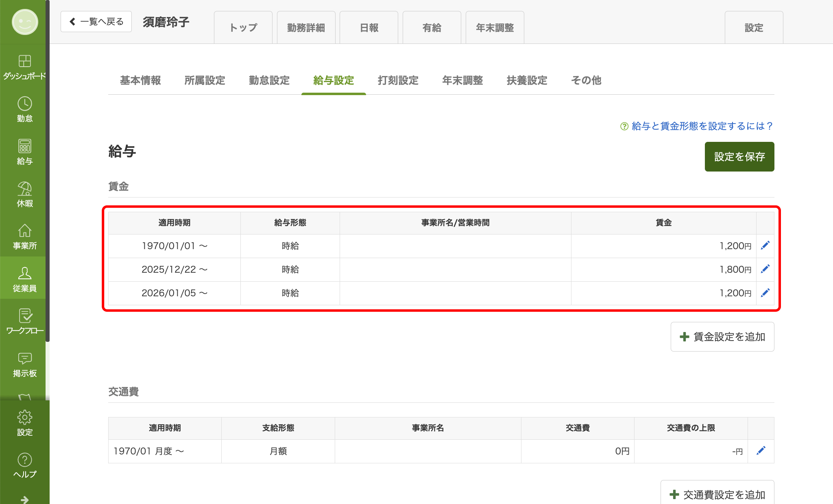
Task: Open the 給与 calculator icon in sidebar
Action: point(24,146)
